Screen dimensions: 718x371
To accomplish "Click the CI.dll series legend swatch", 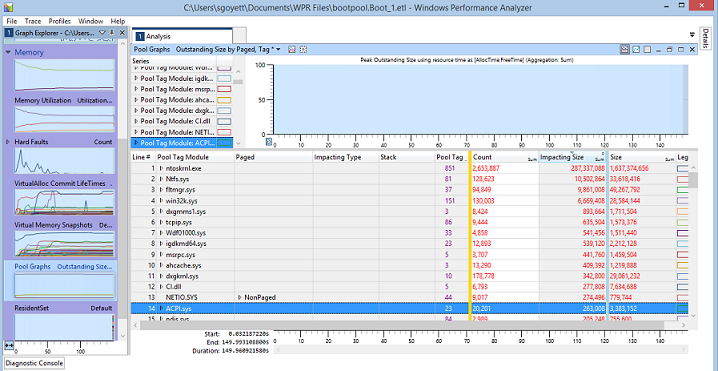I will (x=224, y=121).
